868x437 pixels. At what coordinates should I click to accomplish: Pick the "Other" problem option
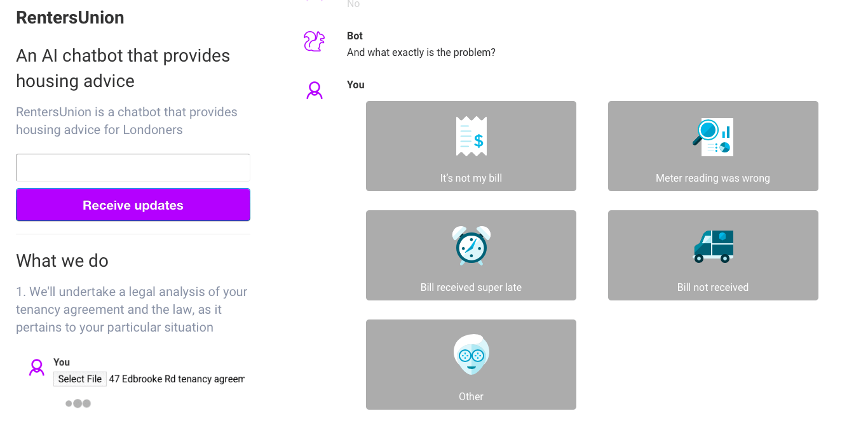pyautogui.click(x=471, y=365)
